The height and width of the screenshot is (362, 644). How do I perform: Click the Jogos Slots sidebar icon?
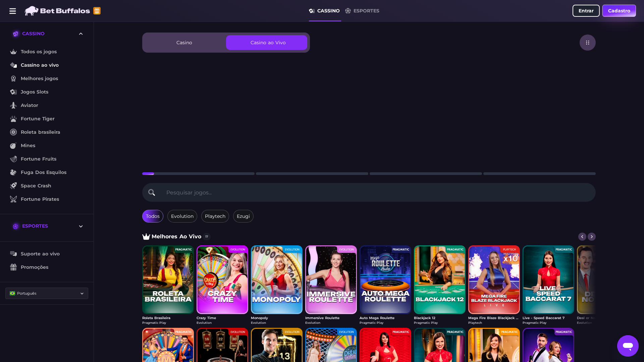pos(13,92)
